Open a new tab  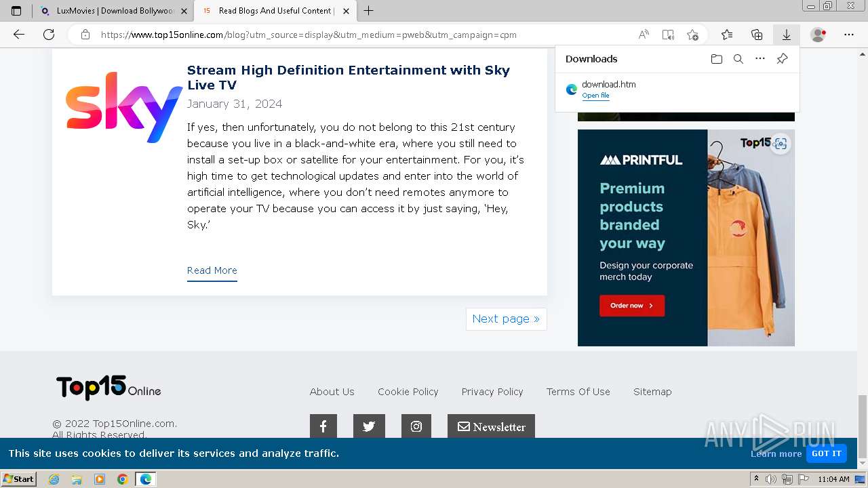(x=368, y=11)
